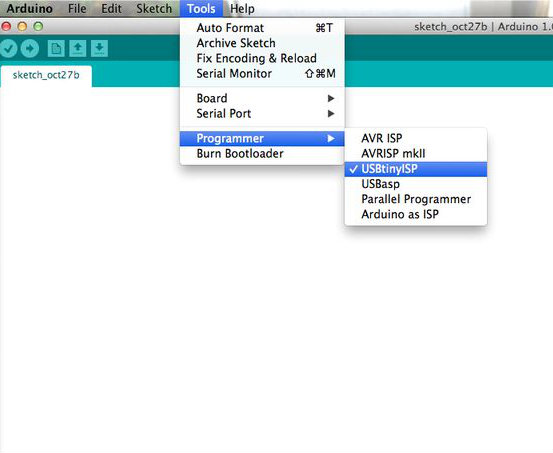Open the Serial Monitor
Viewport: 553px width, 453px height.
pyautogui.click(x=262, y=73)
